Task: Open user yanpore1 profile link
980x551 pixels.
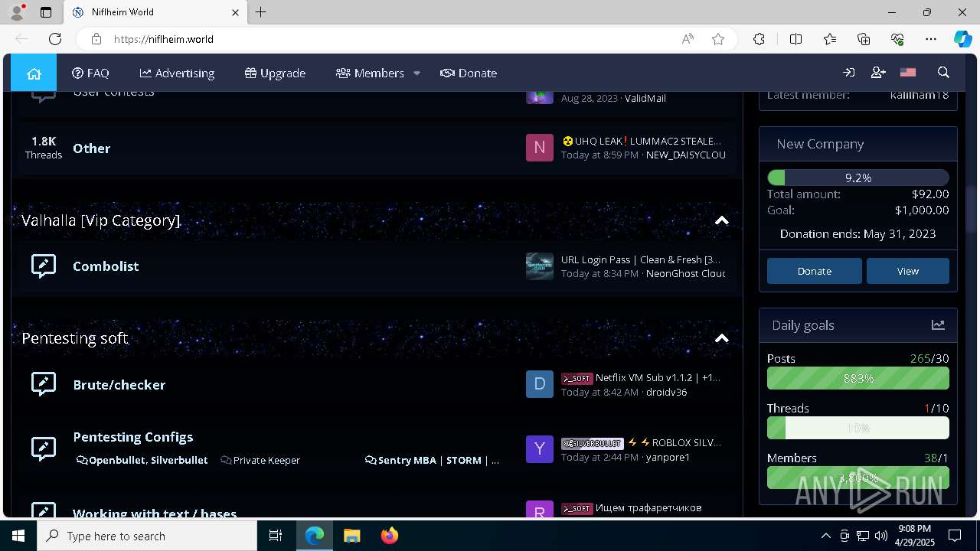Action: point(668,457)
